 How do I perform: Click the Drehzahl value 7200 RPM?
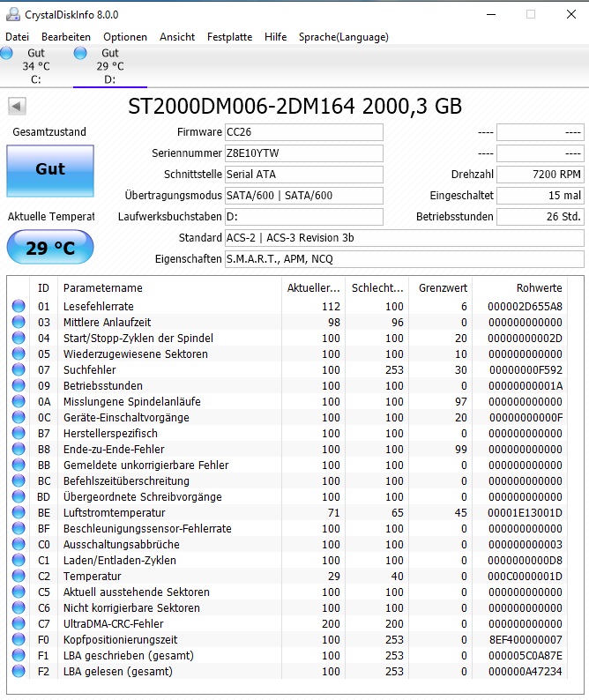tap(541, 174)
